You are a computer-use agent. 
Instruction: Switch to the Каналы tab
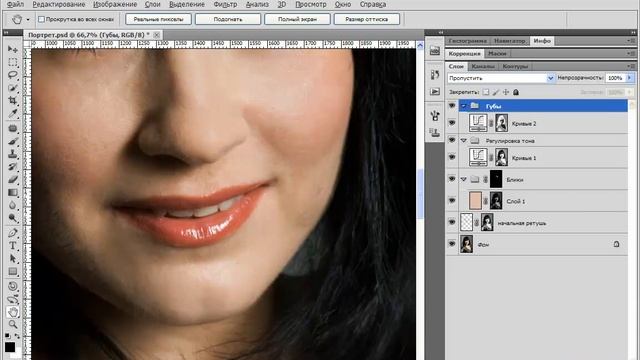(482, 66)
